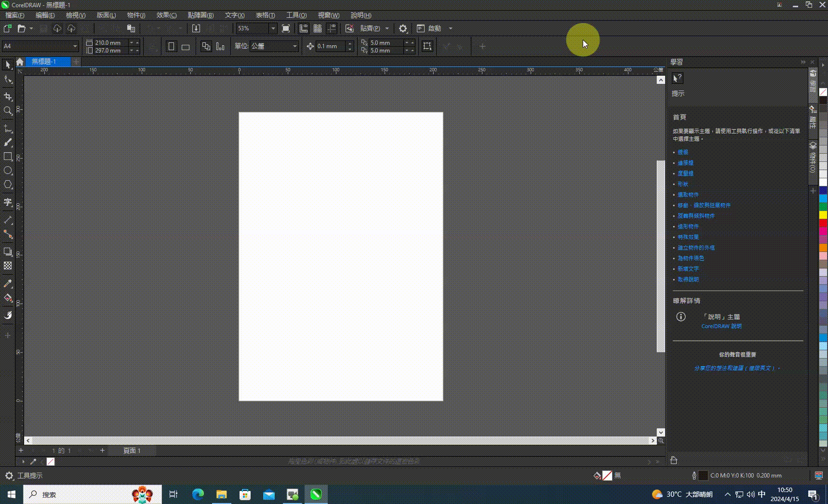Click 工具提示 in the status bar
828x504 pixels.
point(30,476)
